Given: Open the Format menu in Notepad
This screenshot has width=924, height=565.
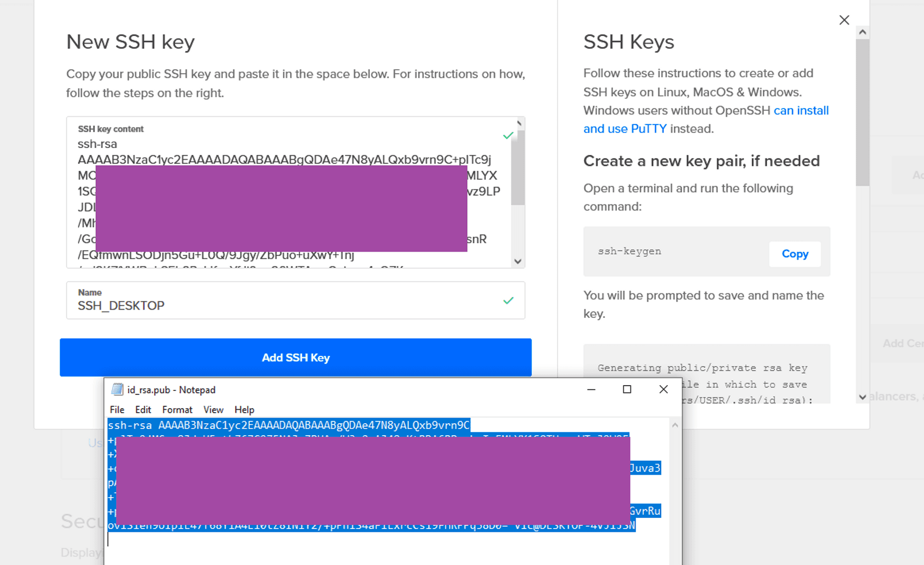Looking at the screenshot, I should pyautogui.click(x=177, y=410).
